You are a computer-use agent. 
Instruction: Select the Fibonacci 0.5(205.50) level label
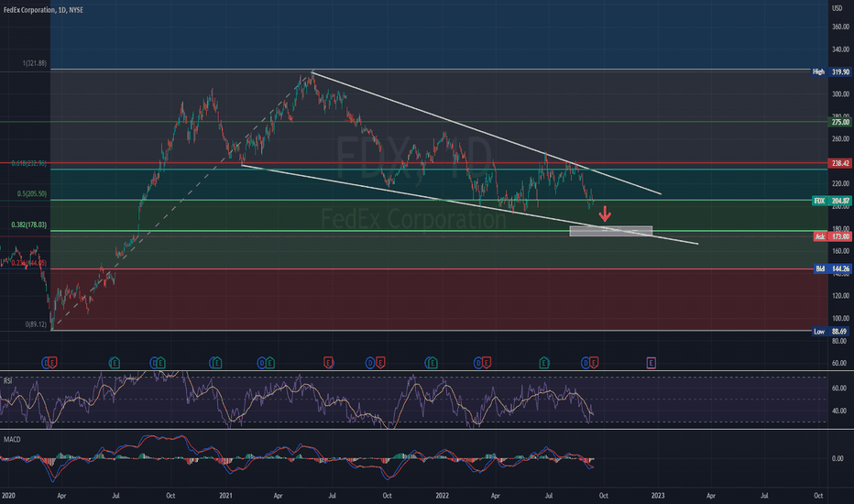(x=31, y=193)
